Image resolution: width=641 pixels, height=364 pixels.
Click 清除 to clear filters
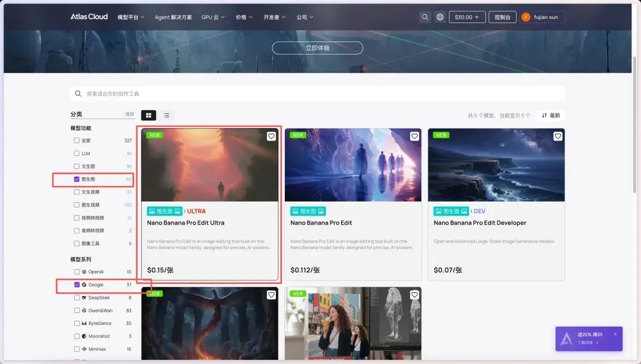(x=129, y=114)
